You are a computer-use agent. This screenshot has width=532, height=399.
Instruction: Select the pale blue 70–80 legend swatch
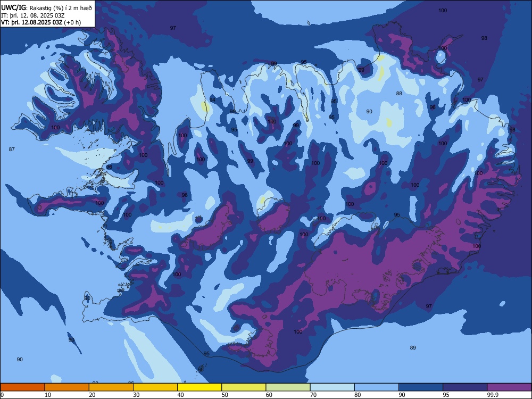[x=332, y=387]
